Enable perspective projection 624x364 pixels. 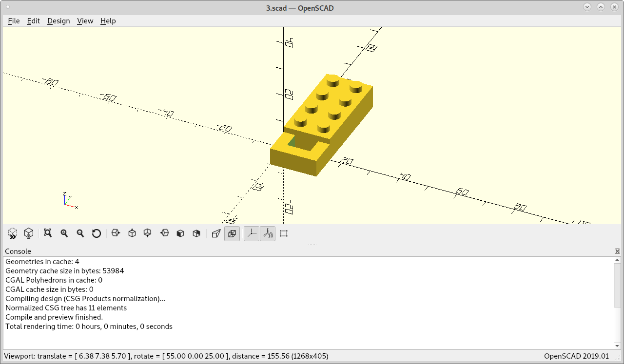coord(216,233)
